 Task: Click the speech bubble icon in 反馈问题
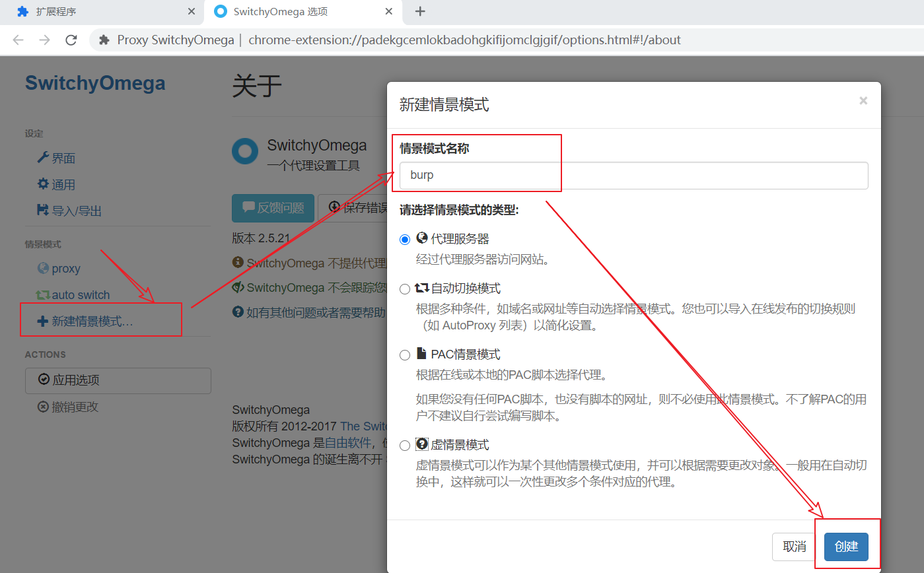(x=249, y=207)
